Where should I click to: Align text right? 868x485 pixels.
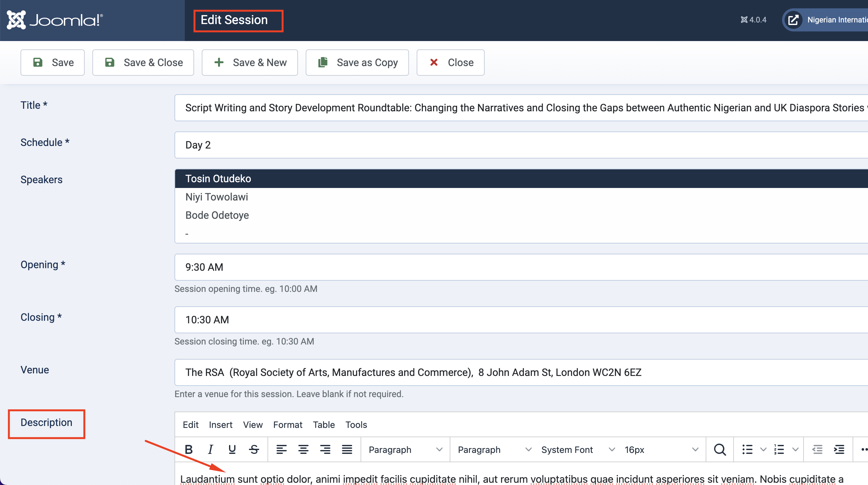click(x=325, y=450)
